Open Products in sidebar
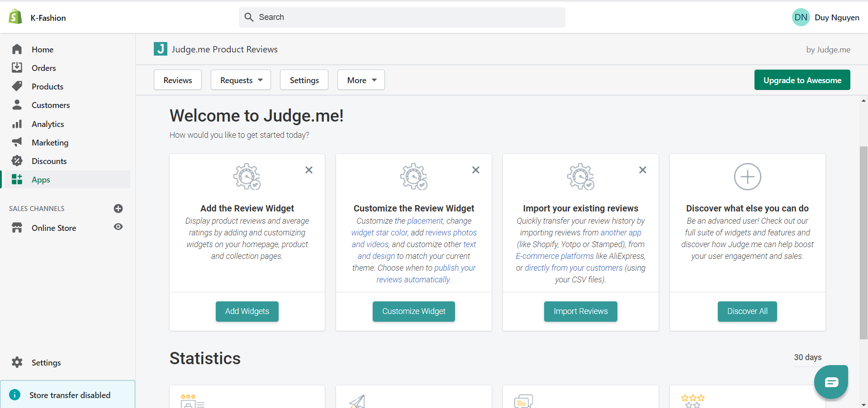The image size is (868, 408). pos(47,86)
